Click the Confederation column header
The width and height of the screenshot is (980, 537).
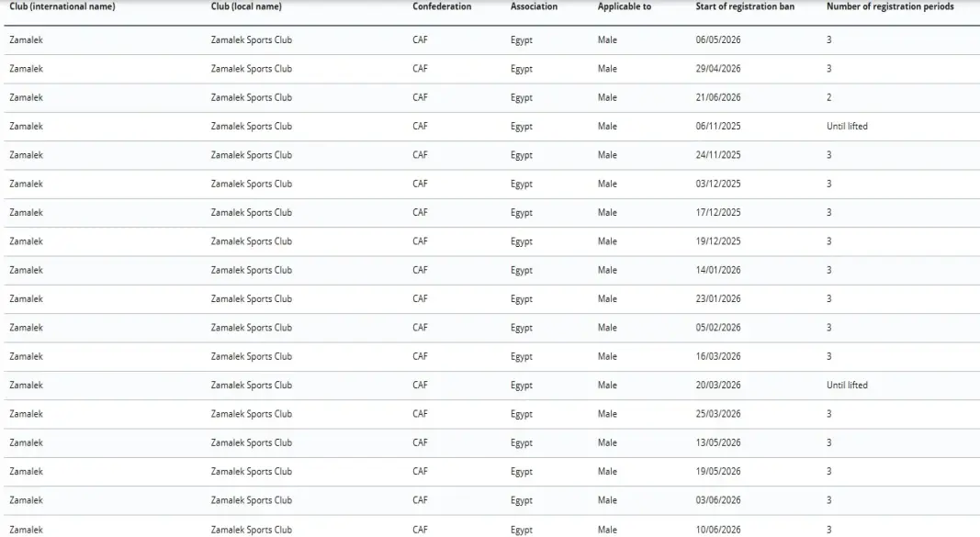point(442,6)
